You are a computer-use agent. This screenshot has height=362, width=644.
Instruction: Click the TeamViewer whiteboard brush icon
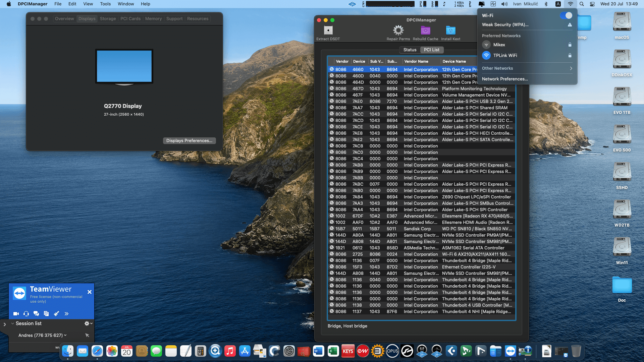tap(56, 314)
